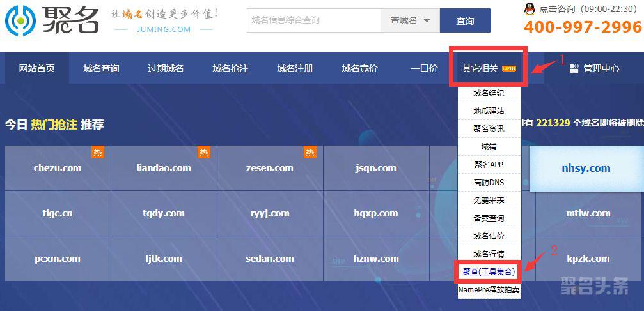Open the ljtk.com domain cell
The width and height of the screenshot is (644, 311).
tap(164, 259)
